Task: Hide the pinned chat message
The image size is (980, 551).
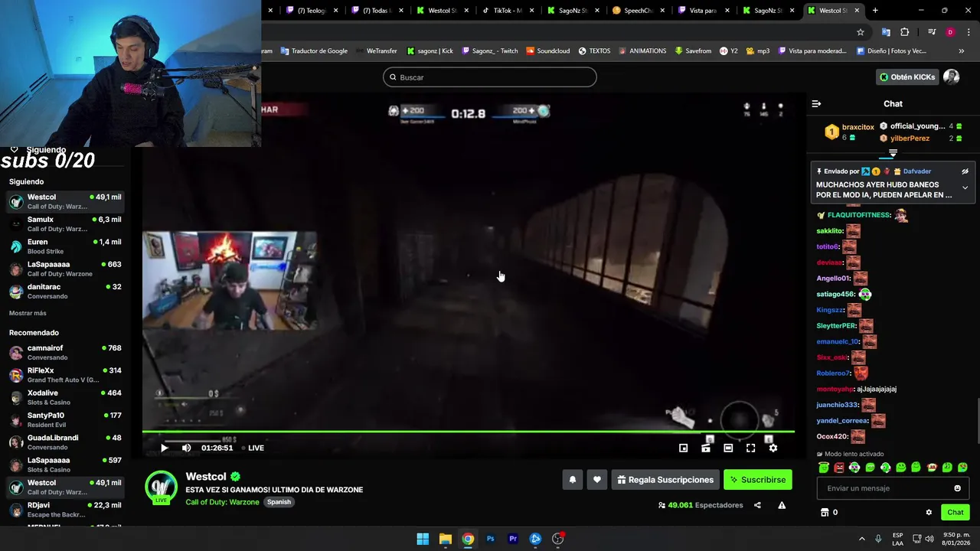Action: 965,171
